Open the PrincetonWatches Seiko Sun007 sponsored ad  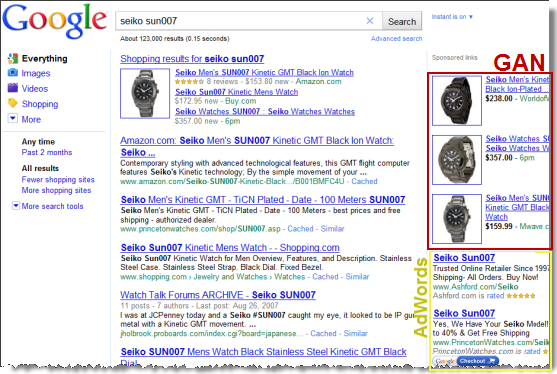pos(464,313)
